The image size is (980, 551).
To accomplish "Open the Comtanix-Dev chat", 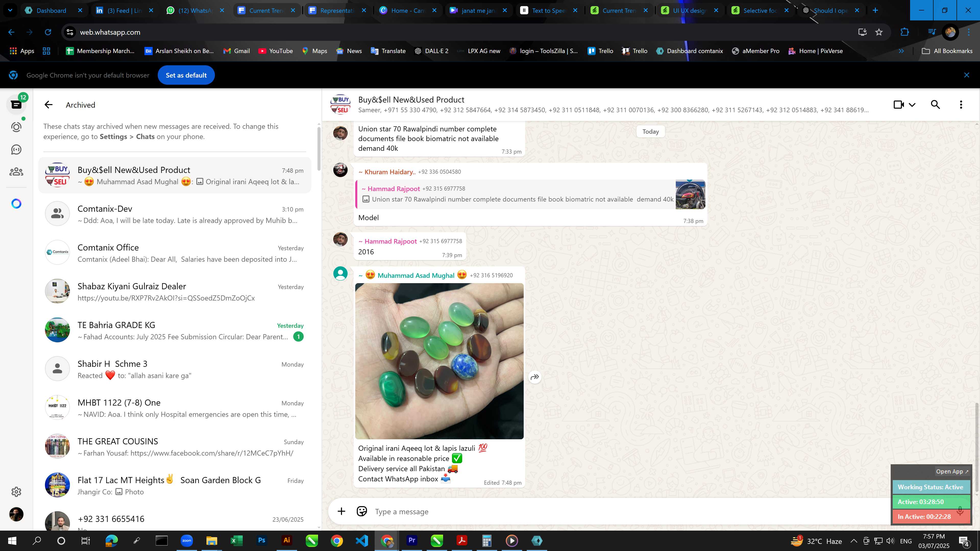I will tap(175, 214).
